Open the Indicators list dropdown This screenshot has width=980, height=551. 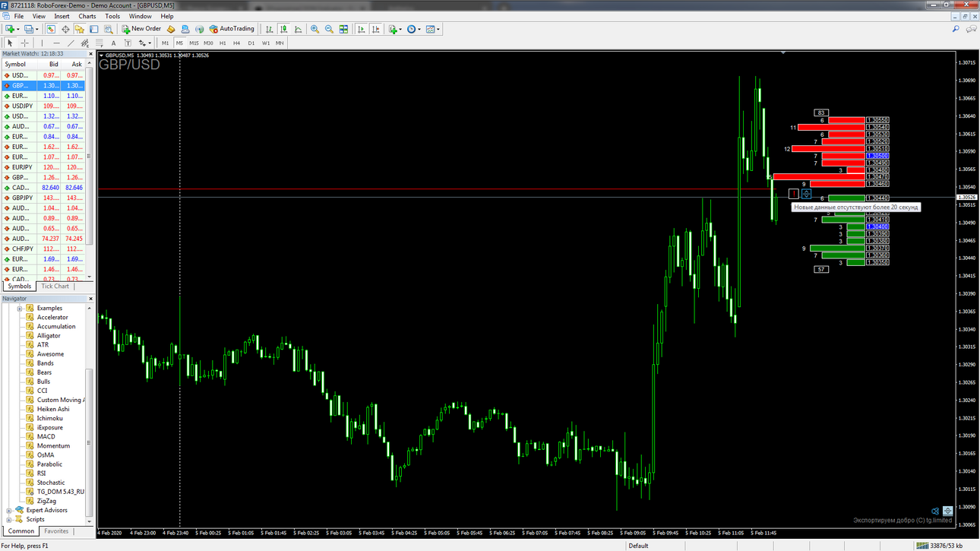394,29
